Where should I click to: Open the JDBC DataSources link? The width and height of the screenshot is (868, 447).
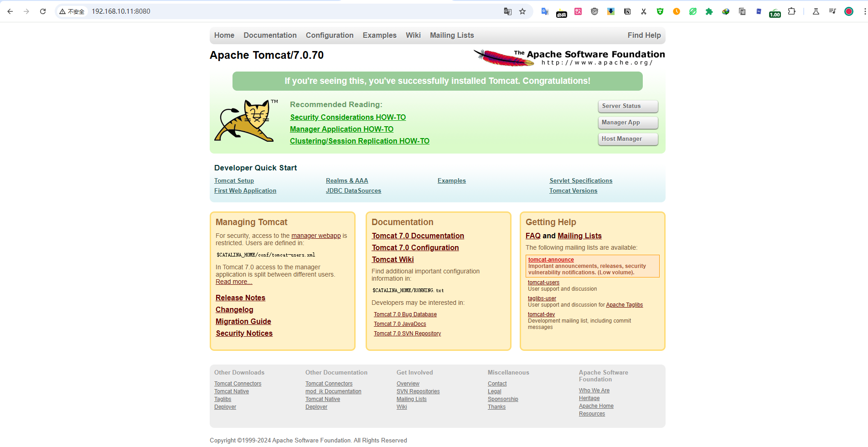pyautogui.click(x=353, y=190)
